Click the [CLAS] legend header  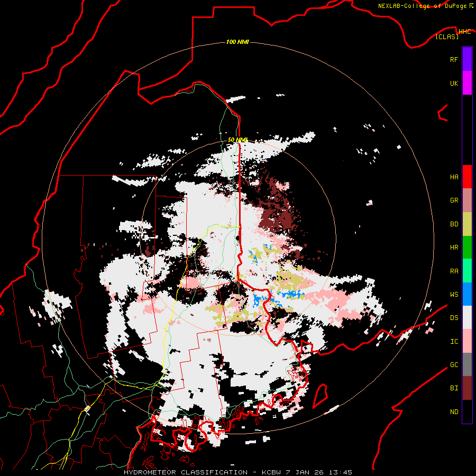coord(447,36)
